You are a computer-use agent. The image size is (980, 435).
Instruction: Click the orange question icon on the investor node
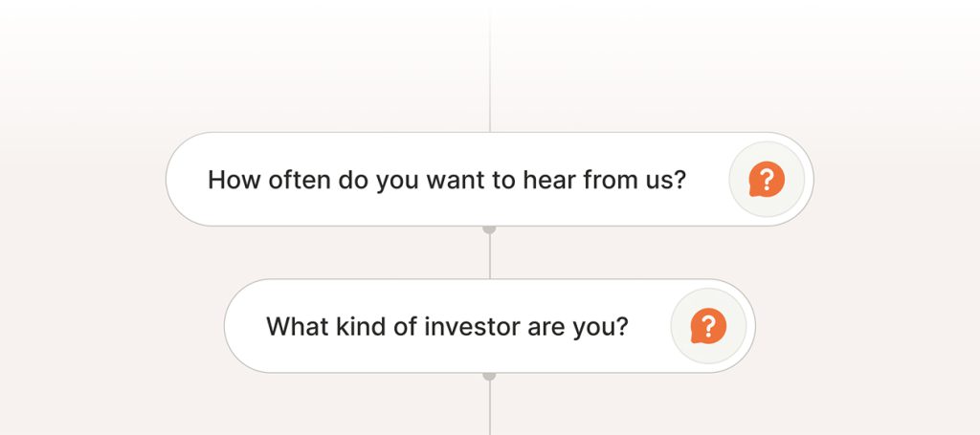(x=708, y=326)
